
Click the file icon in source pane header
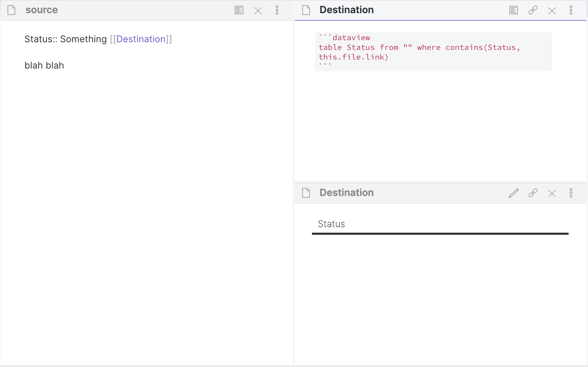[x=11, y=10]
